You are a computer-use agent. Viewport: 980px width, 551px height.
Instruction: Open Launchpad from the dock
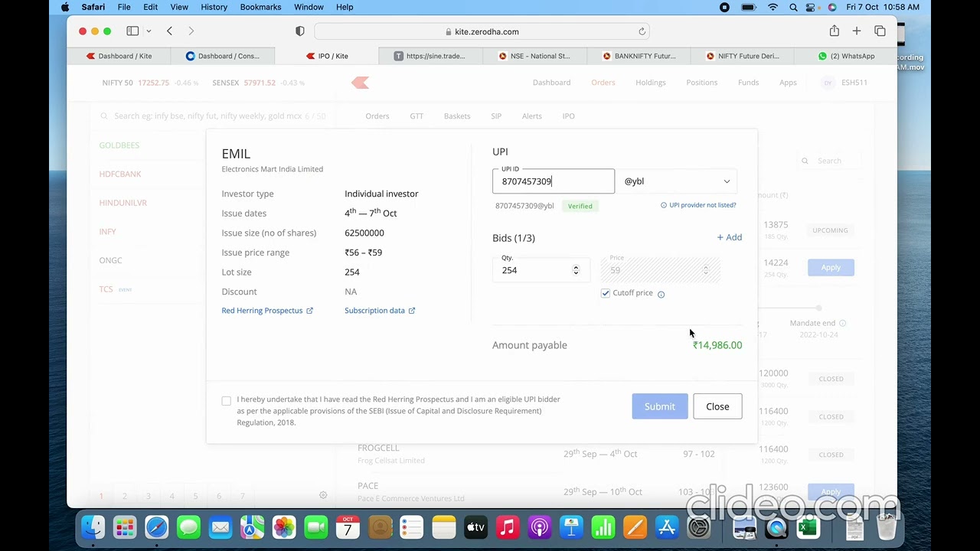coord(125,527)
